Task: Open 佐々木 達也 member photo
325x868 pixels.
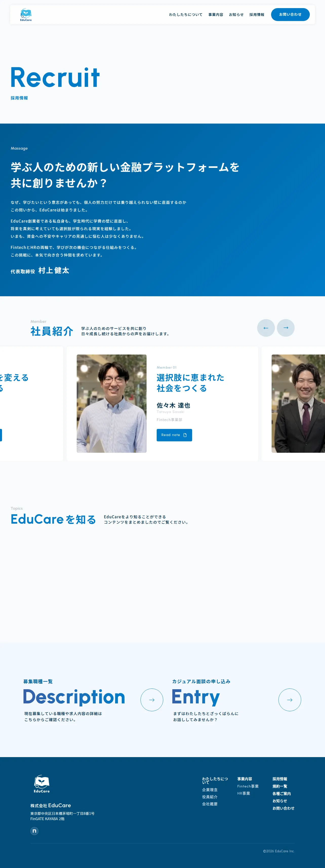Action: [111, 403]
